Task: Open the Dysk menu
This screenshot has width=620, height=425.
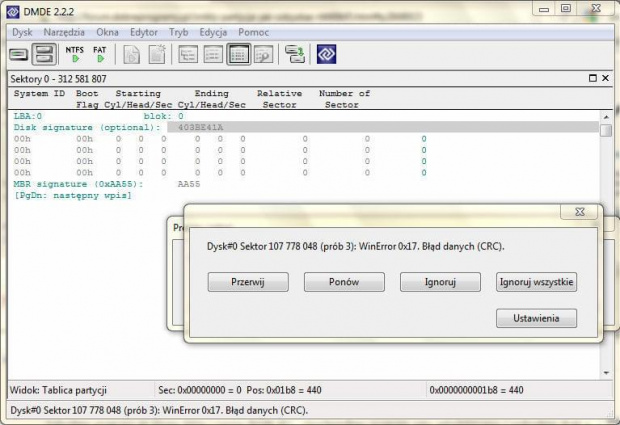Action: [x=22, y=32]
